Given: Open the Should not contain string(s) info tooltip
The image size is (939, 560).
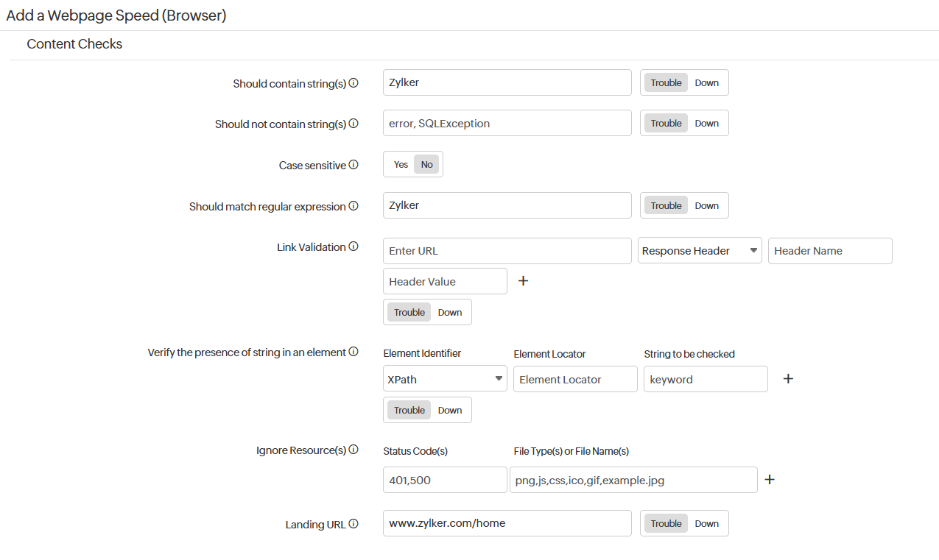Looking at the screenshot, I should pos(354,124).
